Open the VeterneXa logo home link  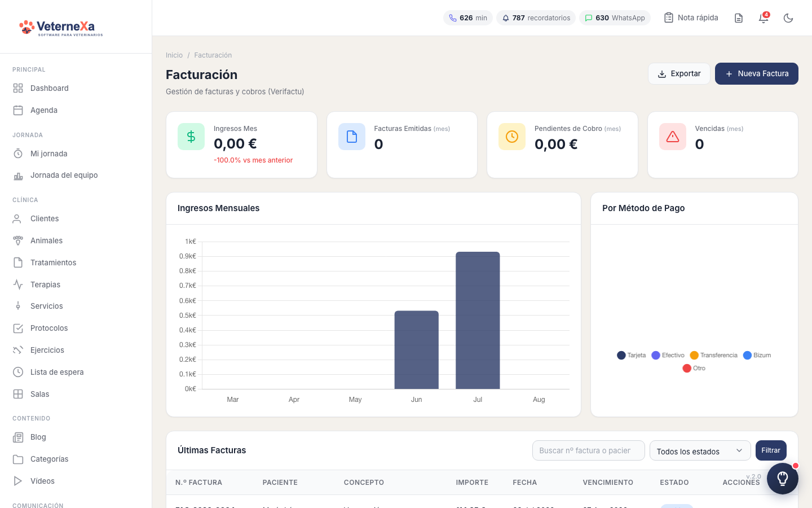tap(61, 27)
